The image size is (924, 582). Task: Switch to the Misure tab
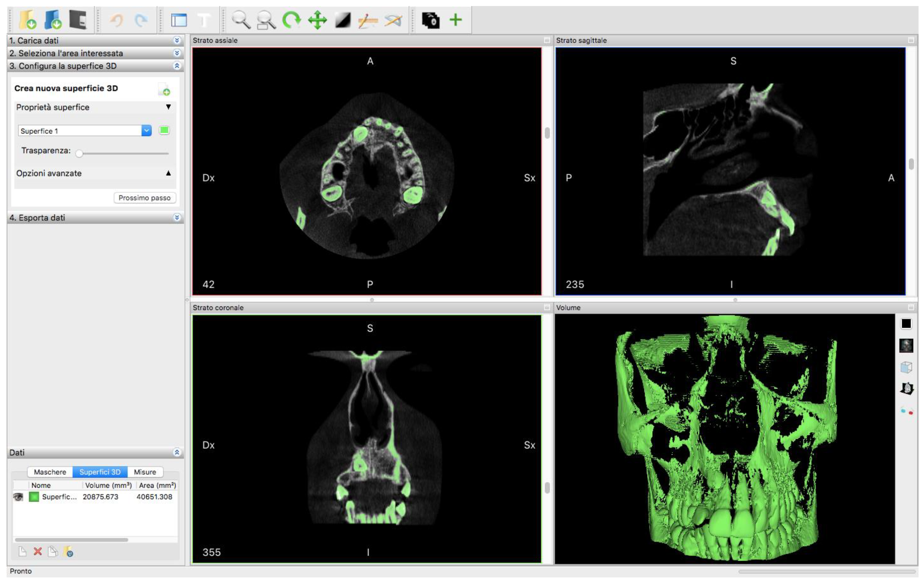pos(145,472)
